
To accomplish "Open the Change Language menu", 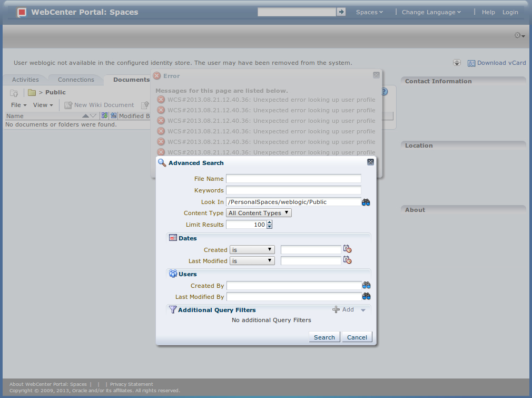I will [431, 12].
